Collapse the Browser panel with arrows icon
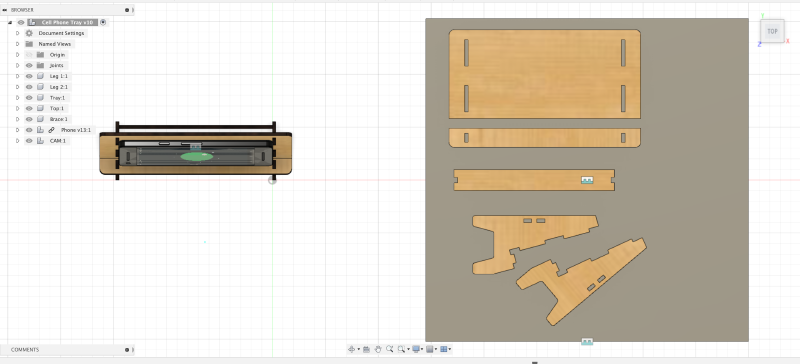The width and height of the screenshot is (800, 364). (5, 10)
